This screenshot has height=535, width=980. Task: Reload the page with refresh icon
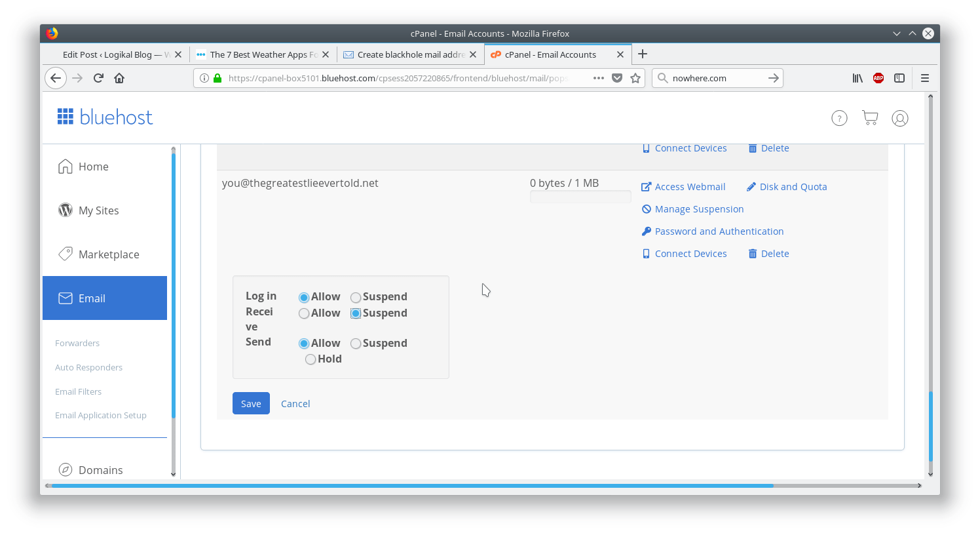[98, 78]
